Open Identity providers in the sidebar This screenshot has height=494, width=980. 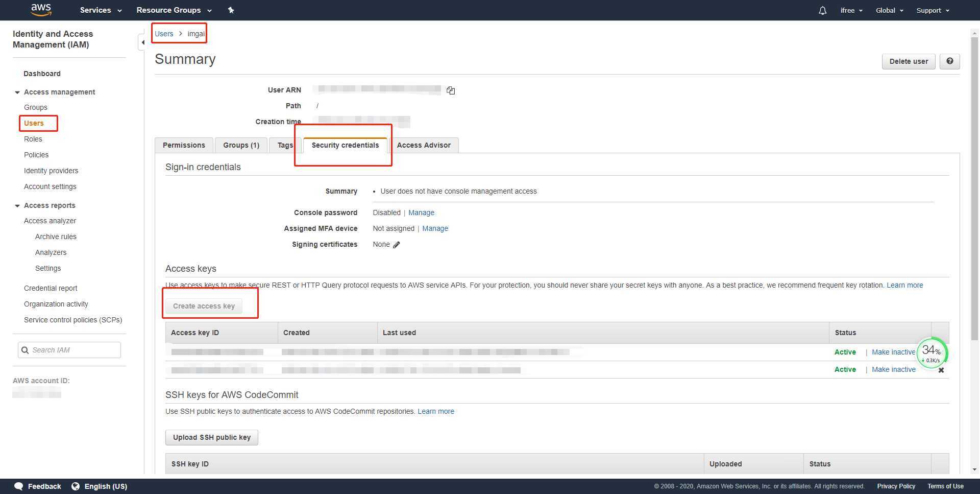51,171
